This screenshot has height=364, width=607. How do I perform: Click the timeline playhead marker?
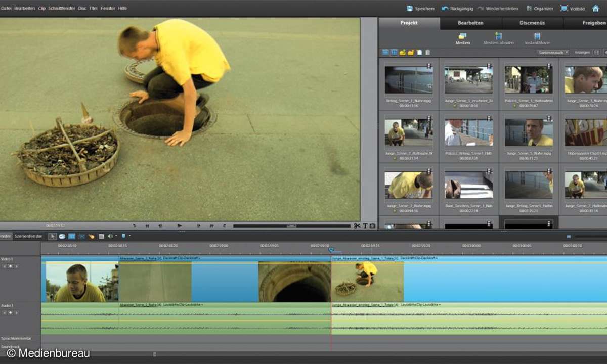tap(332, 250)
